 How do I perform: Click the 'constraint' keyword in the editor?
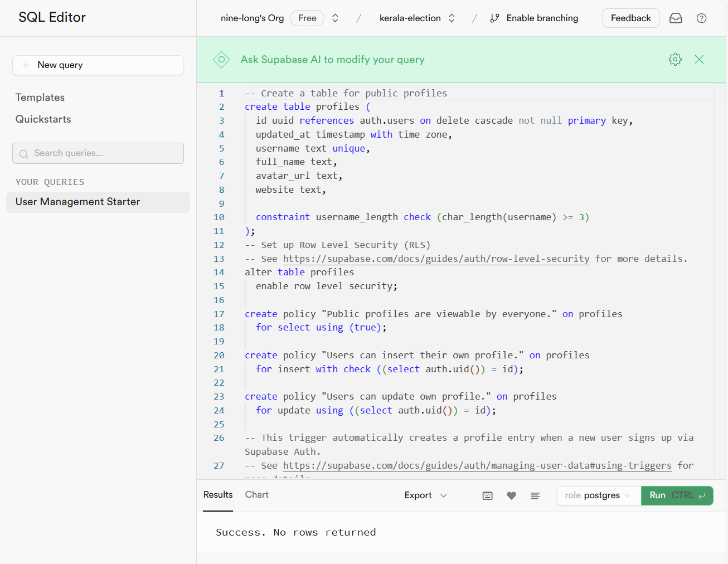tap(283, 217)
